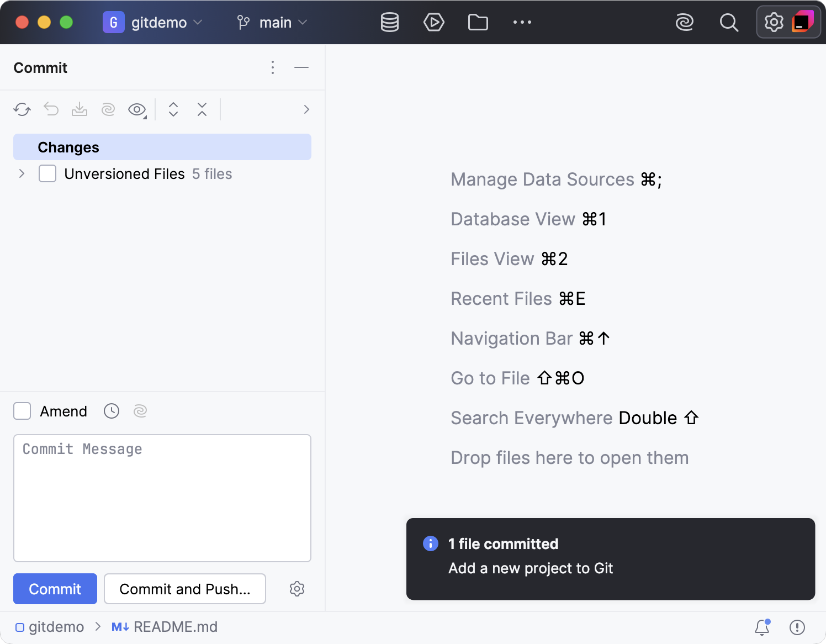Open Commit panel options three-dot menu

click(273, 67)
